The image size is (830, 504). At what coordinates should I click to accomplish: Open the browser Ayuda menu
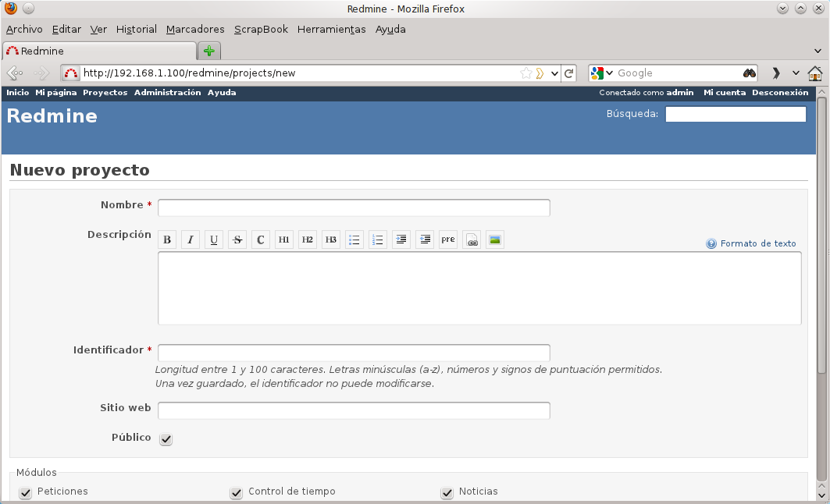390,29
